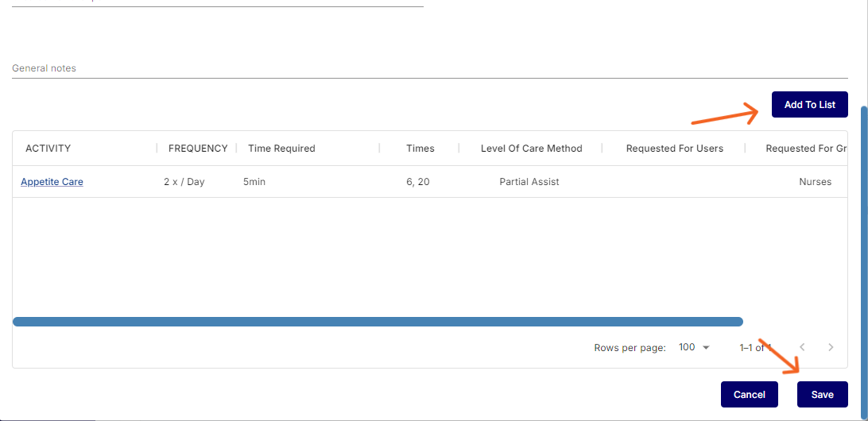Select the Level Of Care Method header
This screenshot has width=868, height=421.
click(x=531, y=149)
